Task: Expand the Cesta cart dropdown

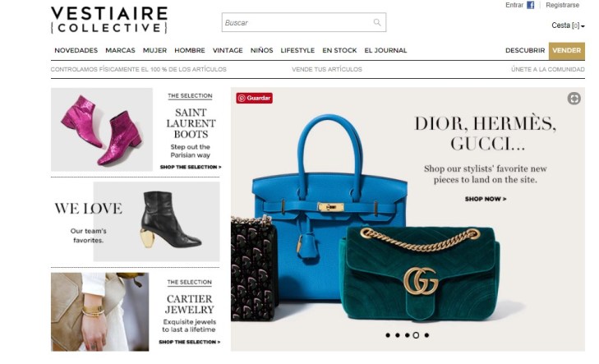Action: coord(568,25)
